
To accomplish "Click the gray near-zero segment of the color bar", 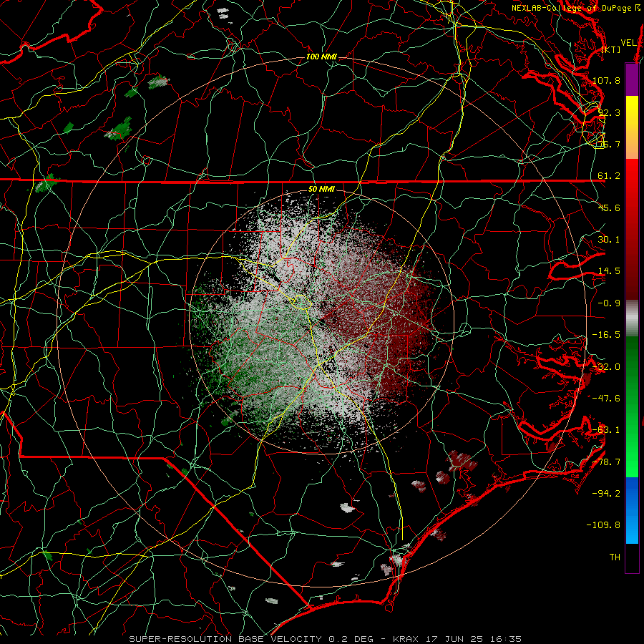I will point(632,318).
